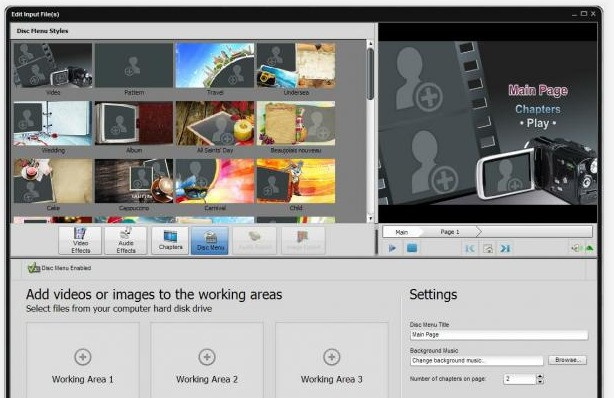Choose the Travel disc menu style
This screenshot has height=398, width=614.
(215, 69)
